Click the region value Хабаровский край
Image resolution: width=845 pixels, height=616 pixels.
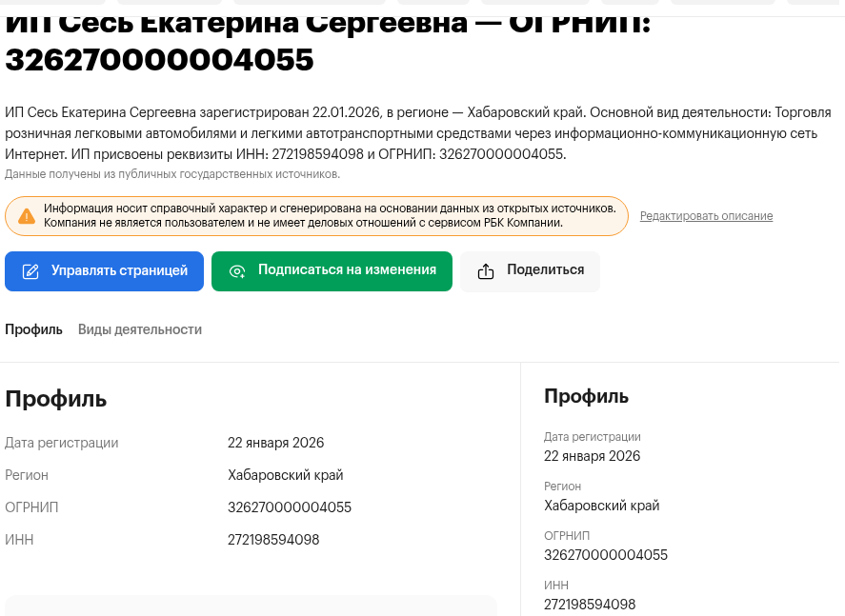click(286, 475)
